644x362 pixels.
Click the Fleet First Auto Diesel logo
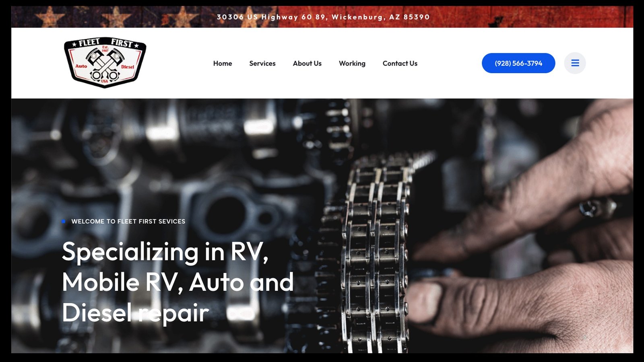[x=105, y=62]
